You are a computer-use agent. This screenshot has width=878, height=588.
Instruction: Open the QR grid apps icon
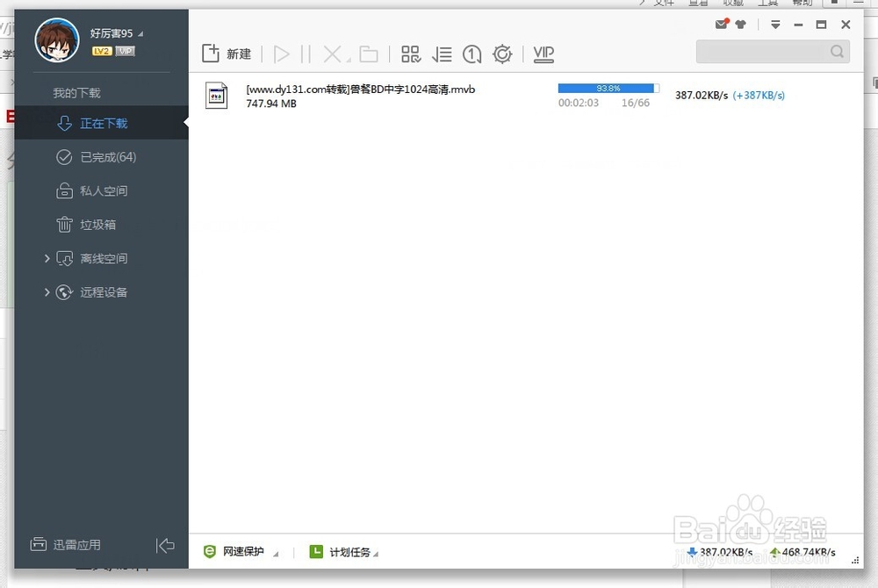410,54
